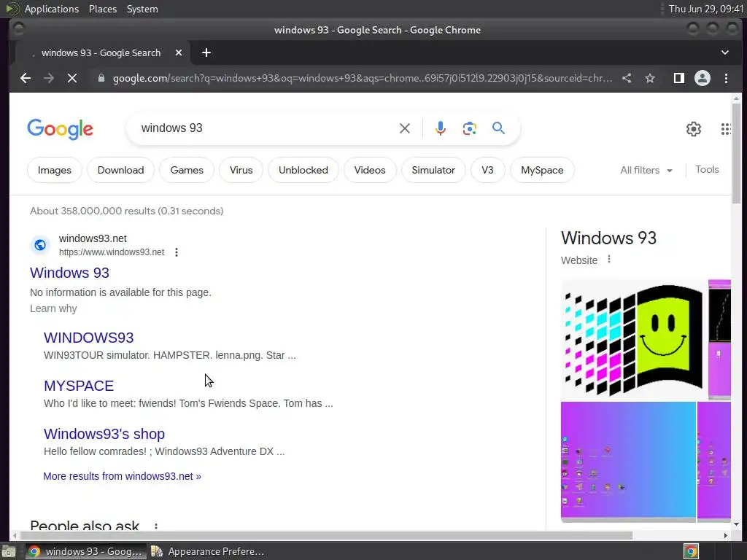Click the scroll right arrow at bottom

pos(725,535)
